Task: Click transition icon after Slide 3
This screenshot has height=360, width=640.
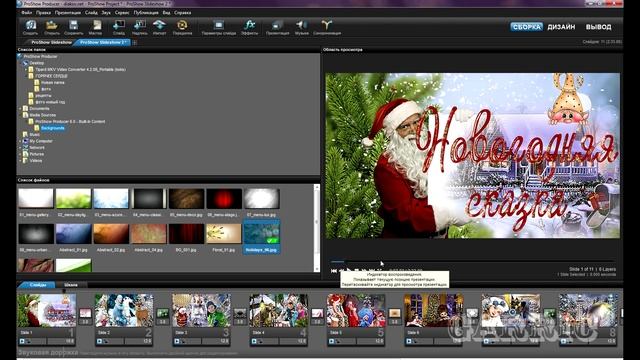Action: pos(240,313)
